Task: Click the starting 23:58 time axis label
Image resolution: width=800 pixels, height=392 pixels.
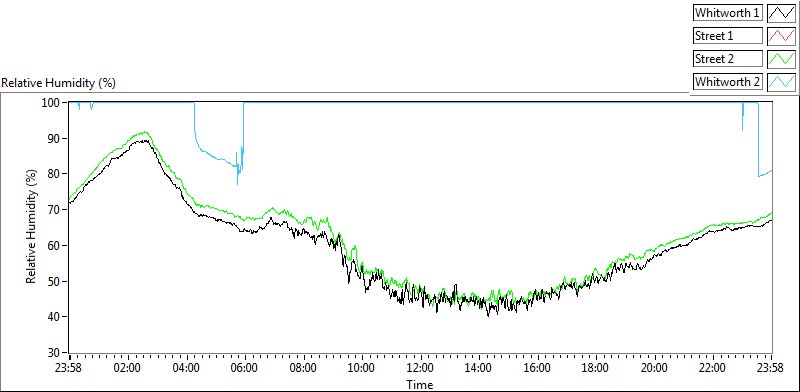Action: [69, 367]
